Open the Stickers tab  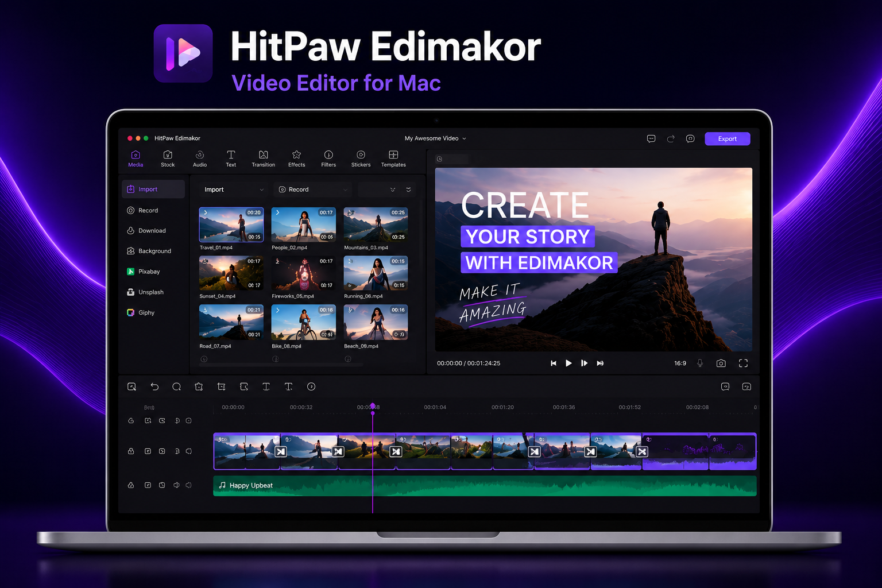click(x=361, y=158)
